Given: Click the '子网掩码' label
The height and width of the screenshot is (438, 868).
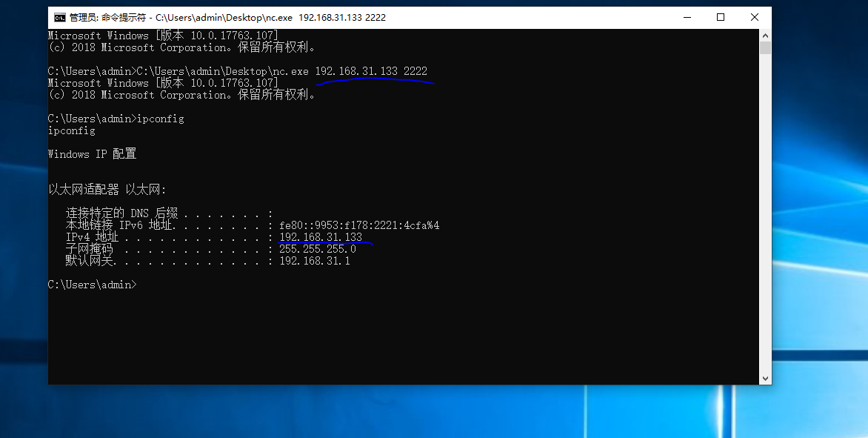Looking at the screenshot, I should [89, 249].
